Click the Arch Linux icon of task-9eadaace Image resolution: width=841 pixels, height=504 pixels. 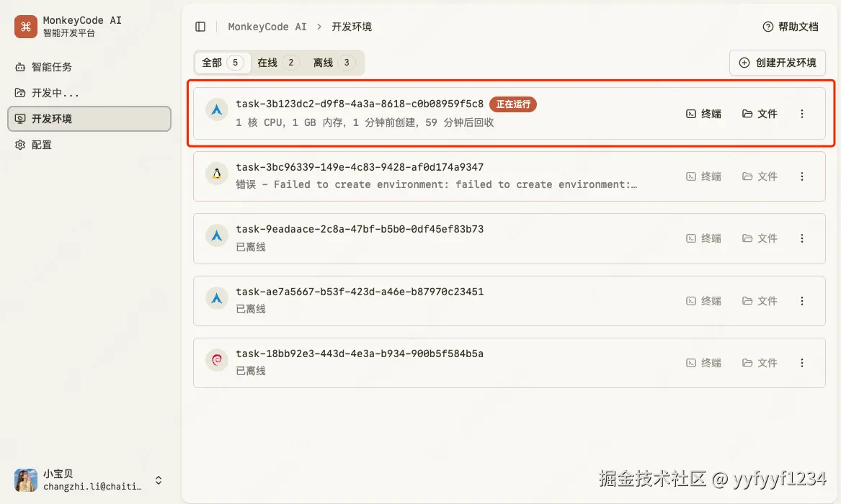click(x=217, y=235)
